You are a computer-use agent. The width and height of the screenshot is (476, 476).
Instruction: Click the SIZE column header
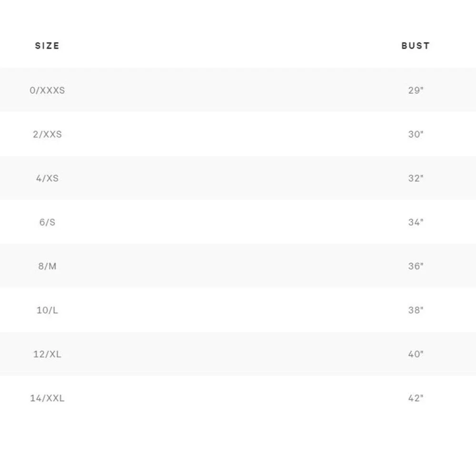coord(47,46)
